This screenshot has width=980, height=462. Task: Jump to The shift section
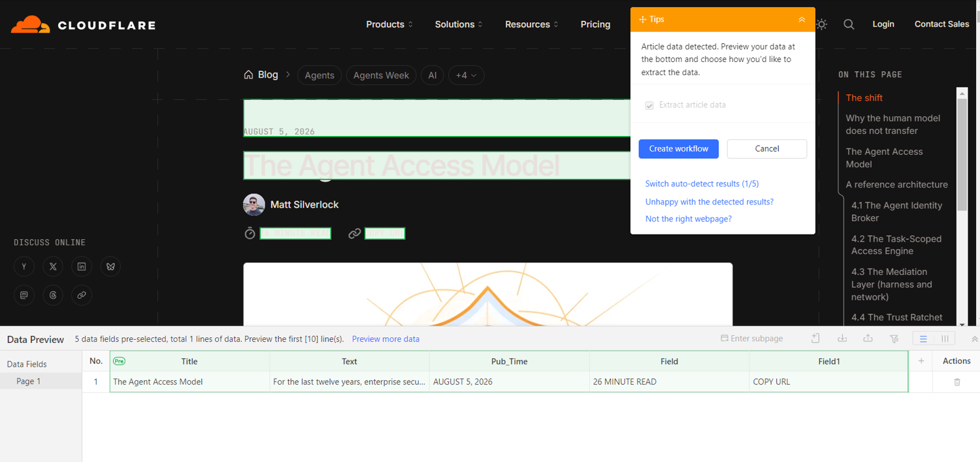(x=864, y=98)
